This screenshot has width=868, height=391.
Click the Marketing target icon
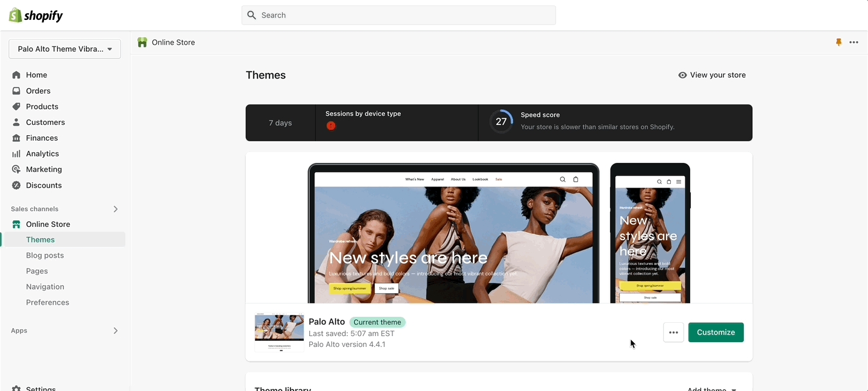(x=16, y=170)
